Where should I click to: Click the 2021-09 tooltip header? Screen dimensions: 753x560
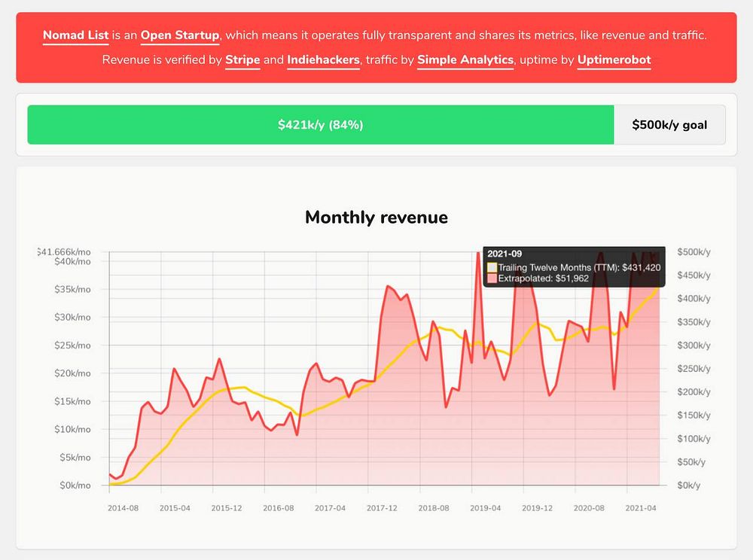click(505, 254)
